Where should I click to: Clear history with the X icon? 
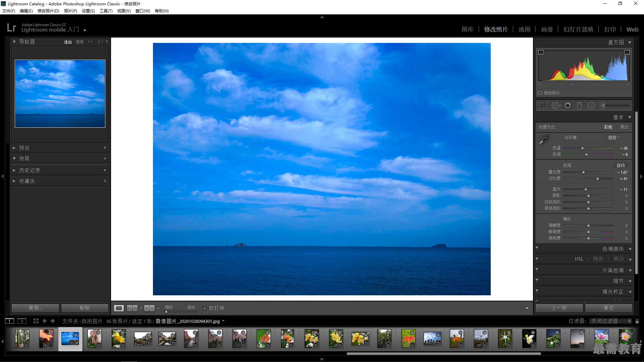pos(105,170)
